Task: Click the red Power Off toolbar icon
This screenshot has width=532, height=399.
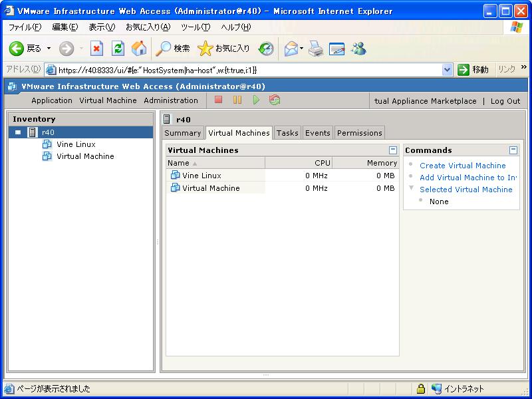Action: pos(219,100)
